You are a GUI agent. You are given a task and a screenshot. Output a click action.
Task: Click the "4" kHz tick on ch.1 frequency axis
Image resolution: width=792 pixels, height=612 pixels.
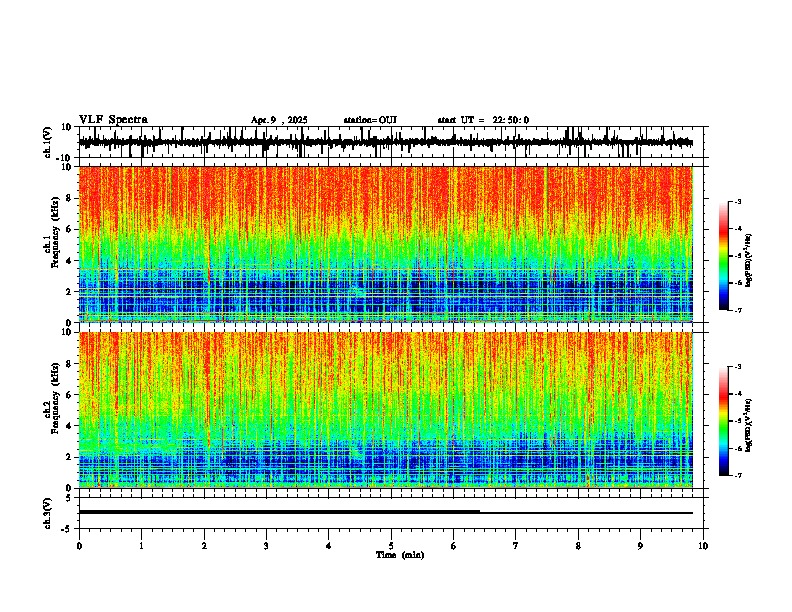70,261
